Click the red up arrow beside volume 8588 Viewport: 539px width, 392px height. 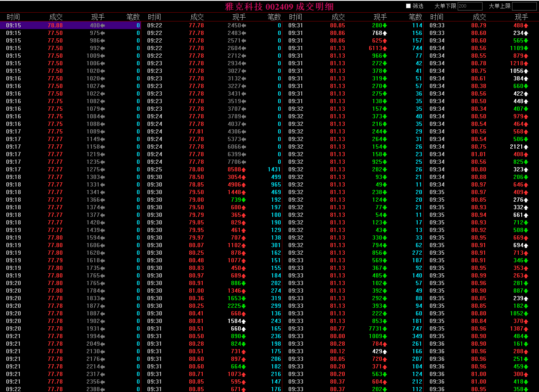pos(244,169)
